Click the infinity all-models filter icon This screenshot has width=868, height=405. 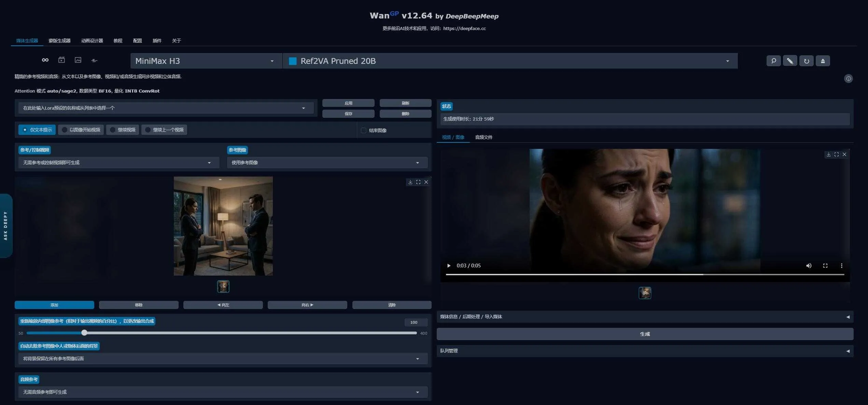tap(45, 60)
